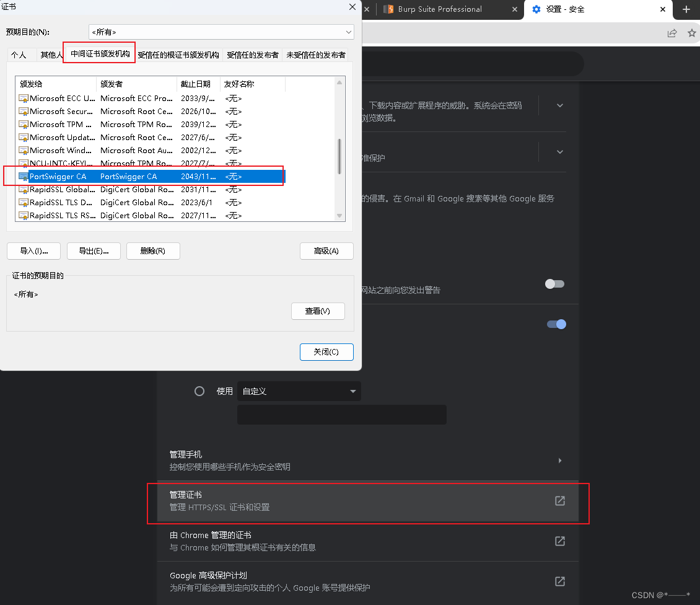Open the 自定义 DNS provider dropdown

point(299,391)
